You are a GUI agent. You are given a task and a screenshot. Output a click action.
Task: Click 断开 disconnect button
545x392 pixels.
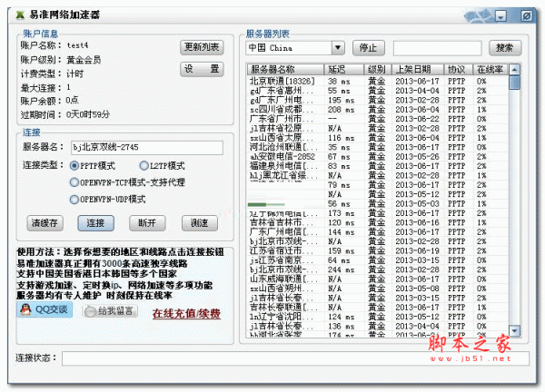click(147, 223)
